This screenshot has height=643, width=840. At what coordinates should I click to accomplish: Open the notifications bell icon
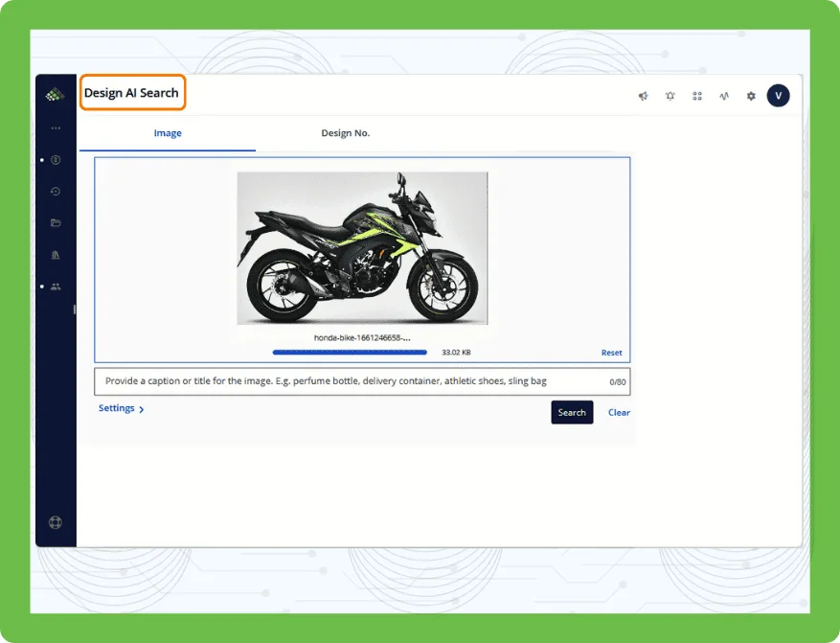(x=670, y=96)
